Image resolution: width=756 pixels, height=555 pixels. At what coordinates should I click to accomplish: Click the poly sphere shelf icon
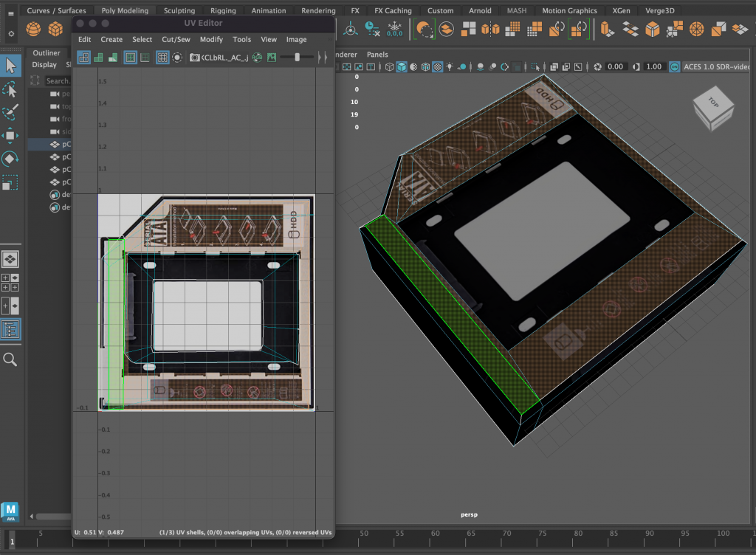34,30
